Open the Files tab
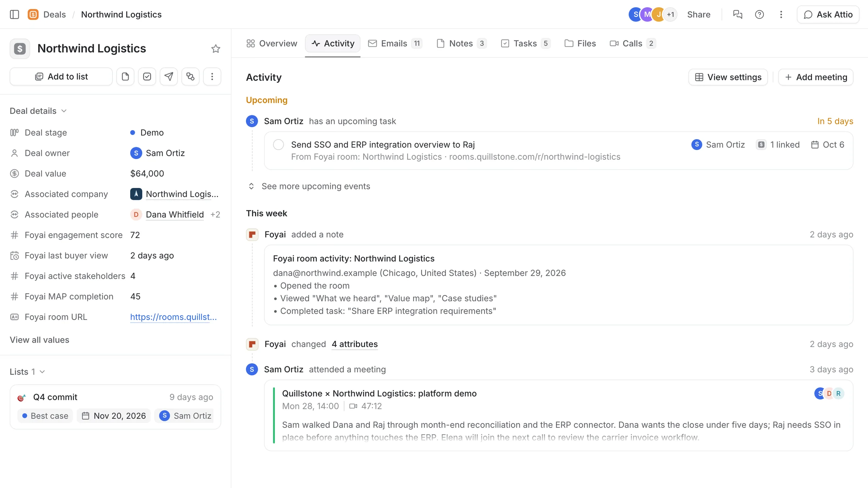The image size is (868, 488). click(x=580, y=43)
